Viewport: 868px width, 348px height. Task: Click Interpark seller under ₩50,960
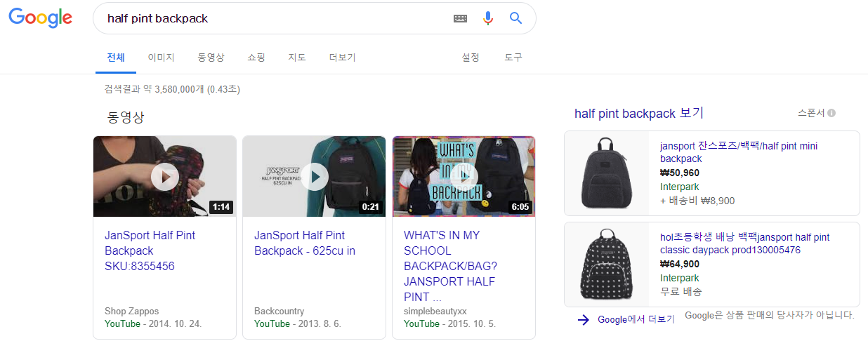coord(679,187)
